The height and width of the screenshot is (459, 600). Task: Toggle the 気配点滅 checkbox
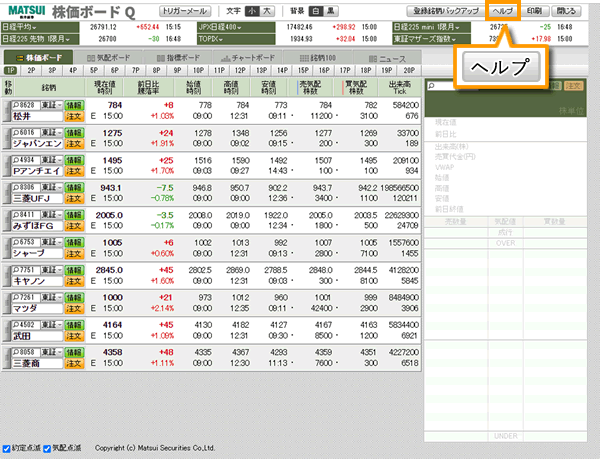click(47, 449)
